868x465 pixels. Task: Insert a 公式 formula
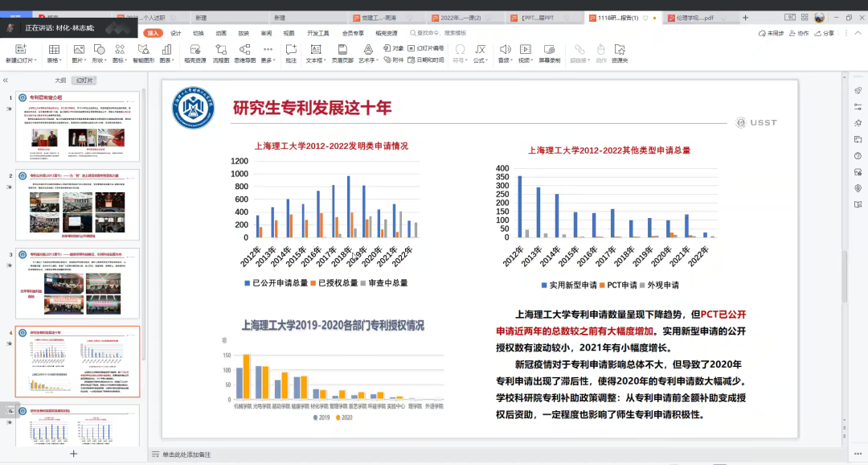(480, 54)
